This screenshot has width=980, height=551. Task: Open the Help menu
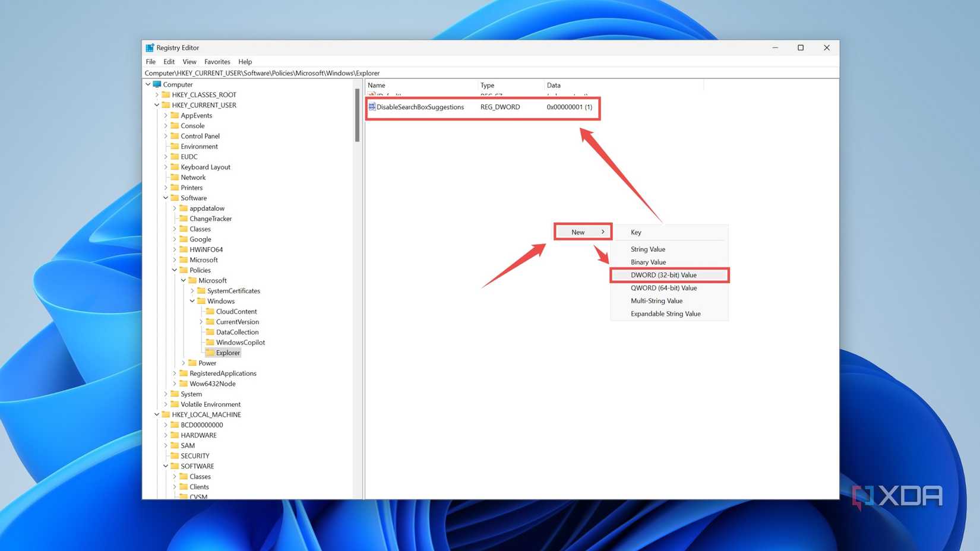tap(245, 62)
